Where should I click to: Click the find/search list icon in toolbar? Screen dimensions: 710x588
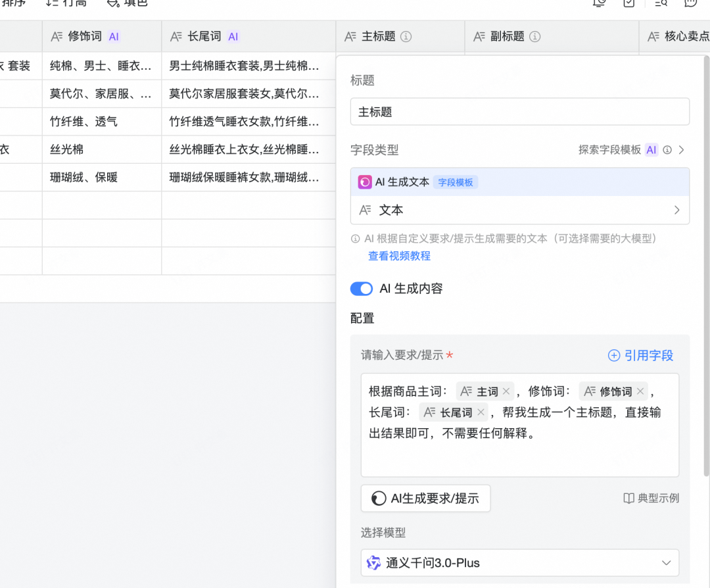[x=661, y=4]
